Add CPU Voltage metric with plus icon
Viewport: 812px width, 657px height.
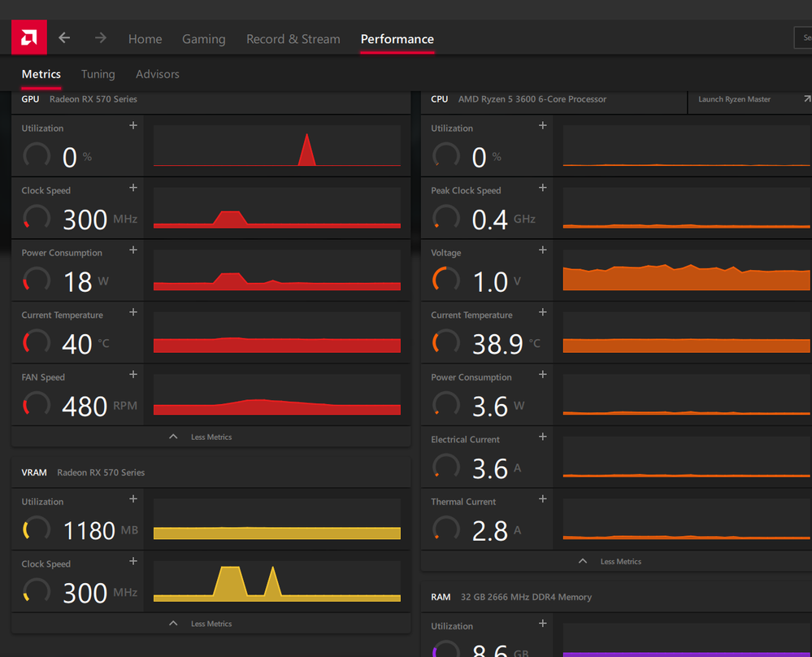(543, 250)
